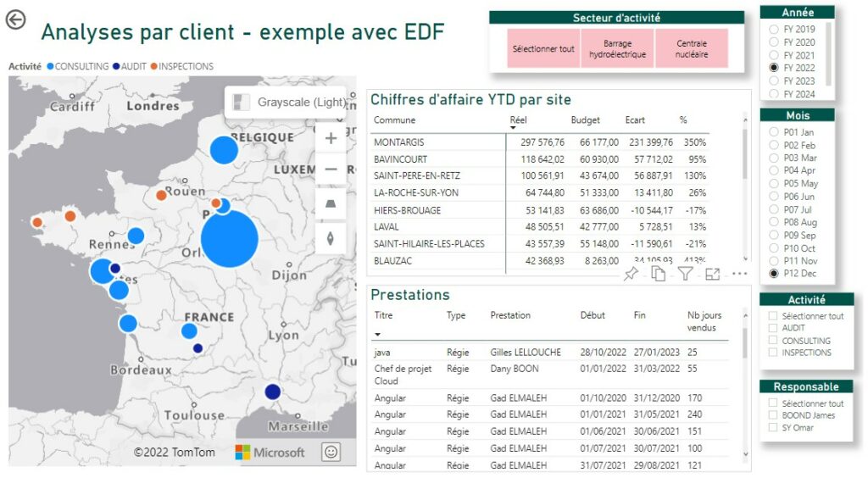Go back using the back arrow
The image size is (868, 478).
coord(15,20)
